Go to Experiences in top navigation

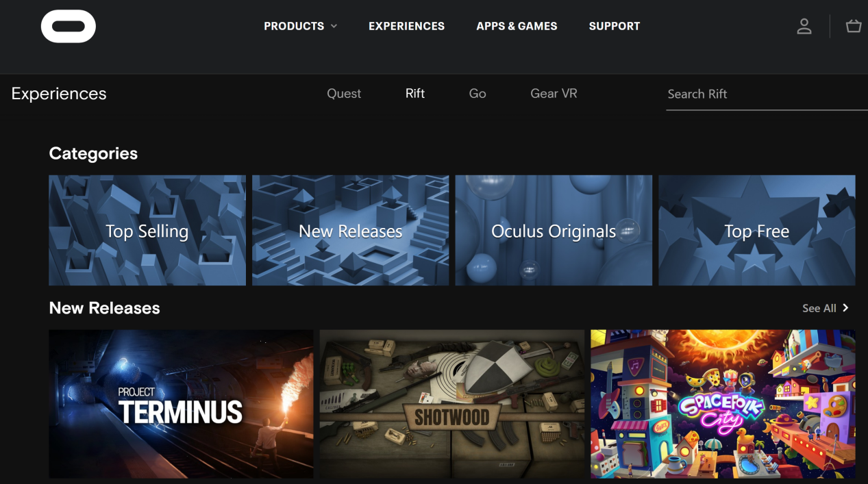tap(406, 26)
